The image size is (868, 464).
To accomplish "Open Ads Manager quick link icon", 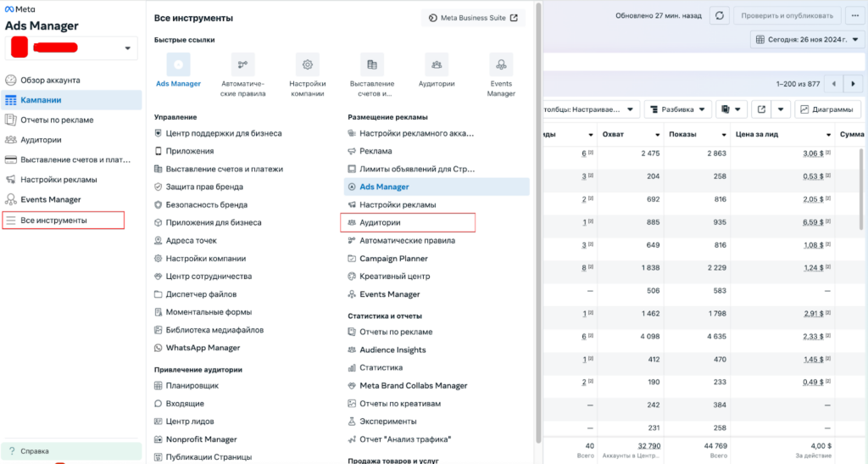I will [178, 64].
